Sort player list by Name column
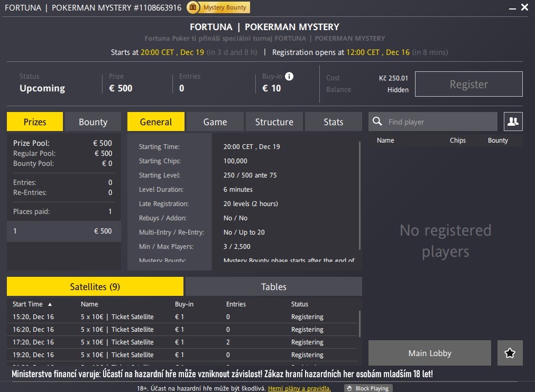Screen dimensions: 535x392 click(x=385, y=140)
